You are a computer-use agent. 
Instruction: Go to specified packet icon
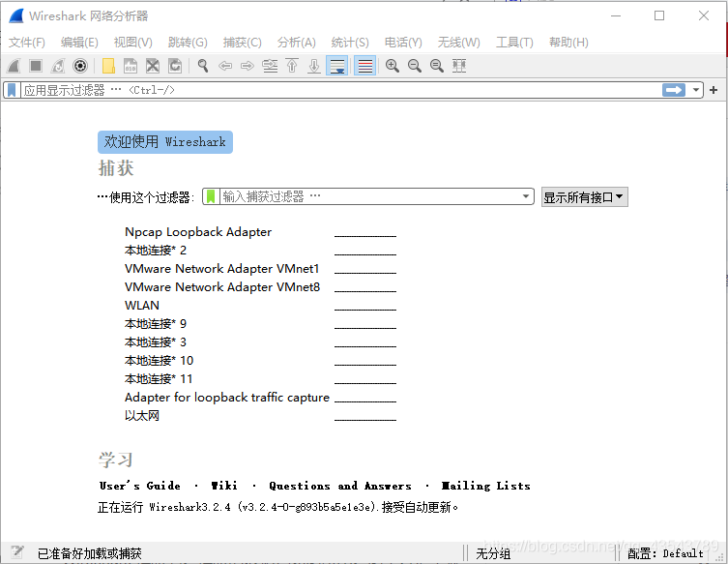click(x=270, y=66)
